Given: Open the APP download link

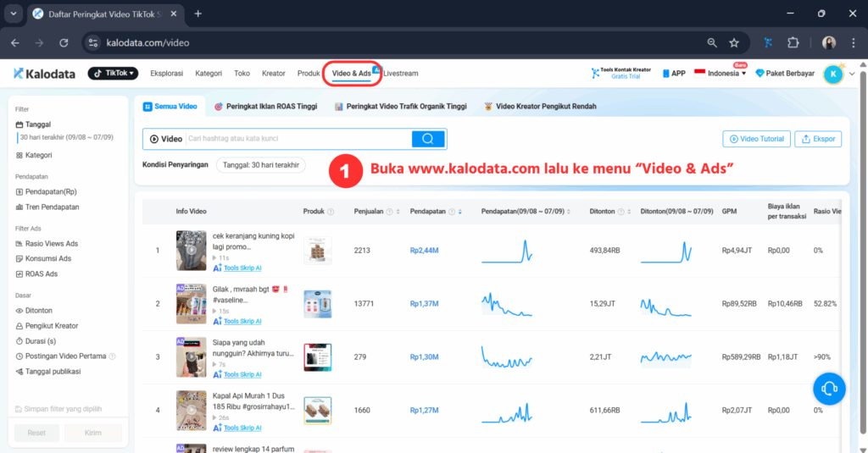Looking at the screenshot, I should tap(674, 74).
